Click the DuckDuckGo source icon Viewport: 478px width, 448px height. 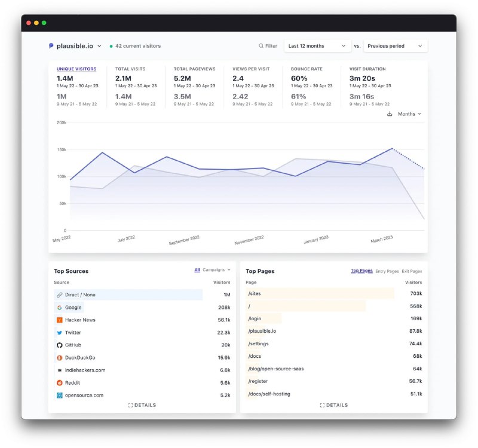59,358
